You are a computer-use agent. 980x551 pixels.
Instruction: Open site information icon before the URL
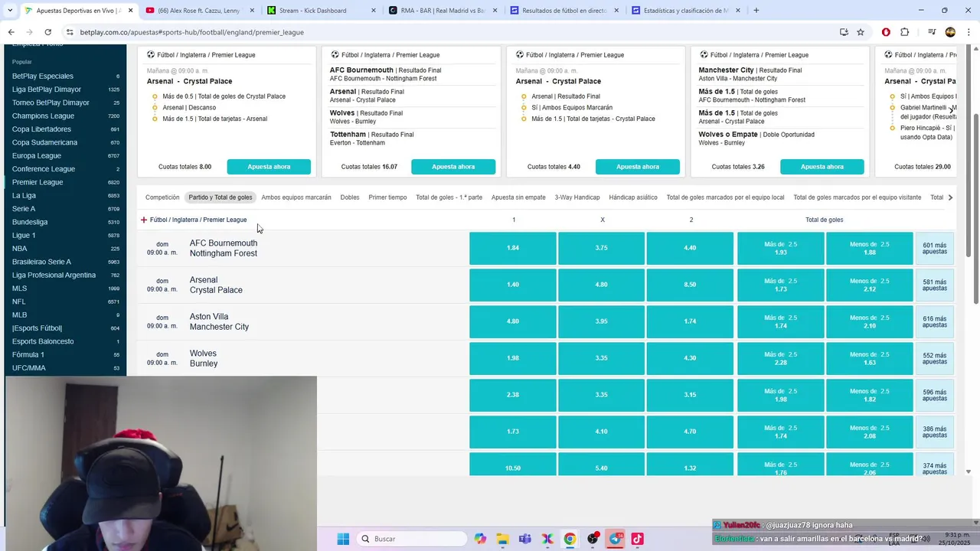tap(70, 32)
